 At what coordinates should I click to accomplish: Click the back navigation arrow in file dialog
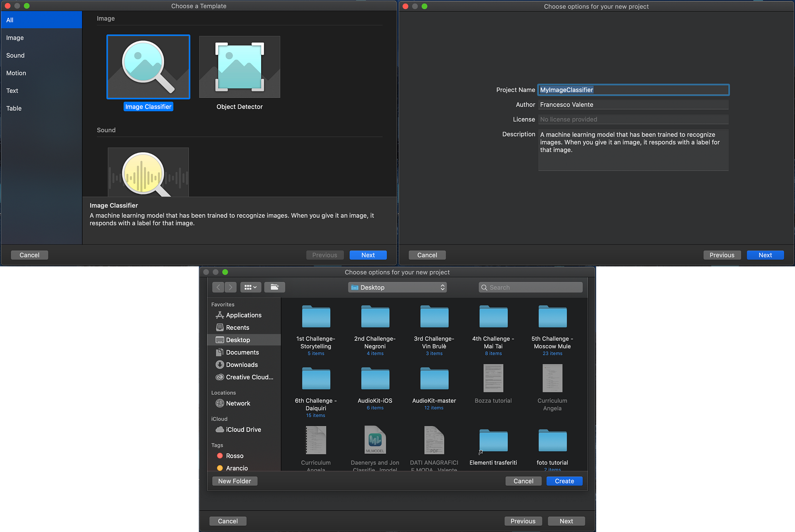218,287
